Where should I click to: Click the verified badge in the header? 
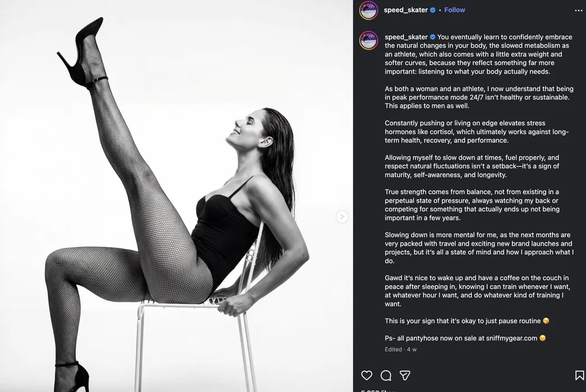click(433, 10)
